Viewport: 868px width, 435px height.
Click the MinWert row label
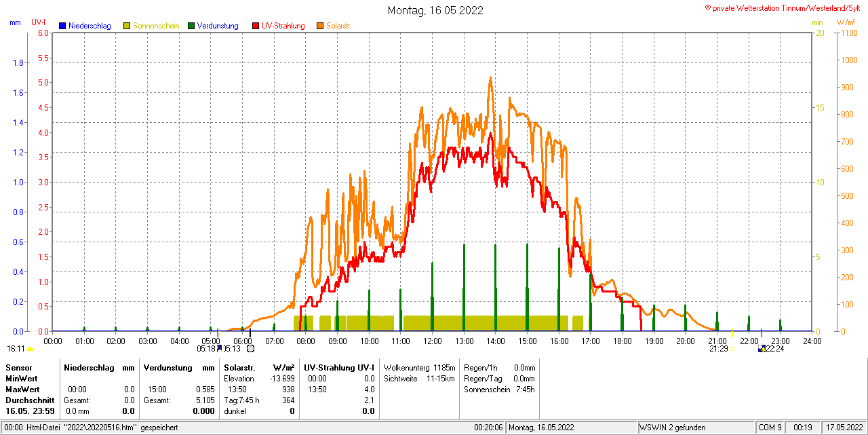coord(22,378)
